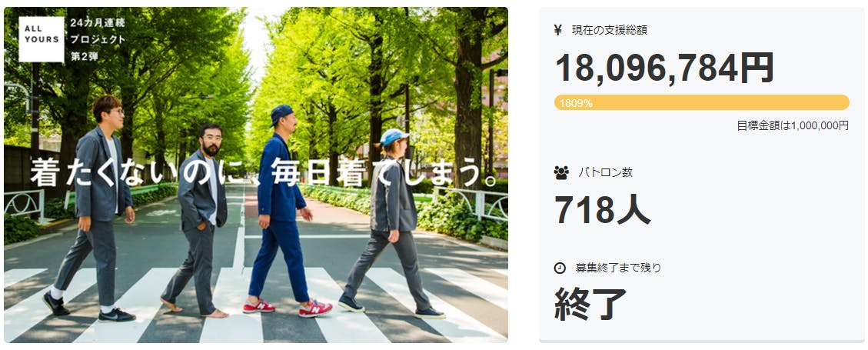
Task: Click the 目標金額は1,000,000円 text
Action: pyautogui.click(x=792, y=125)
